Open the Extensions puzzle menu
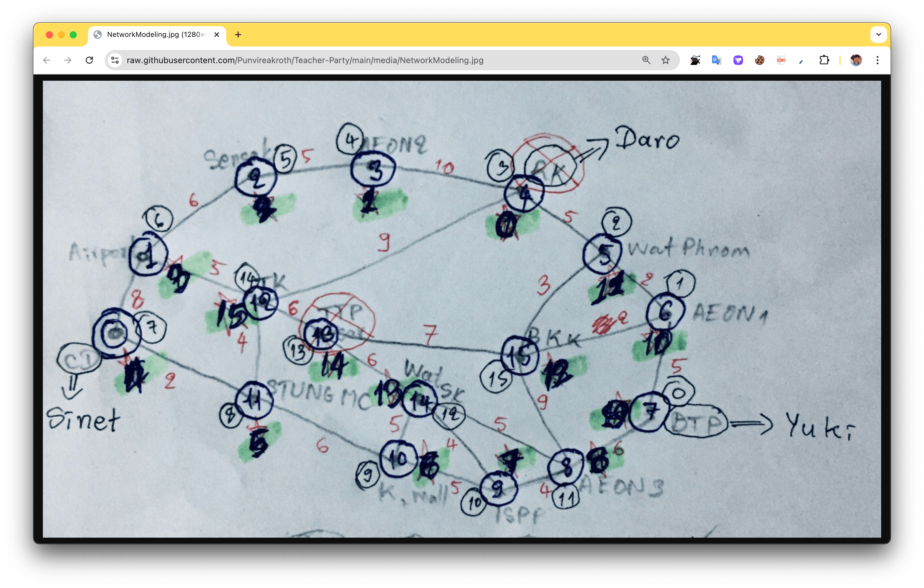 824,60
